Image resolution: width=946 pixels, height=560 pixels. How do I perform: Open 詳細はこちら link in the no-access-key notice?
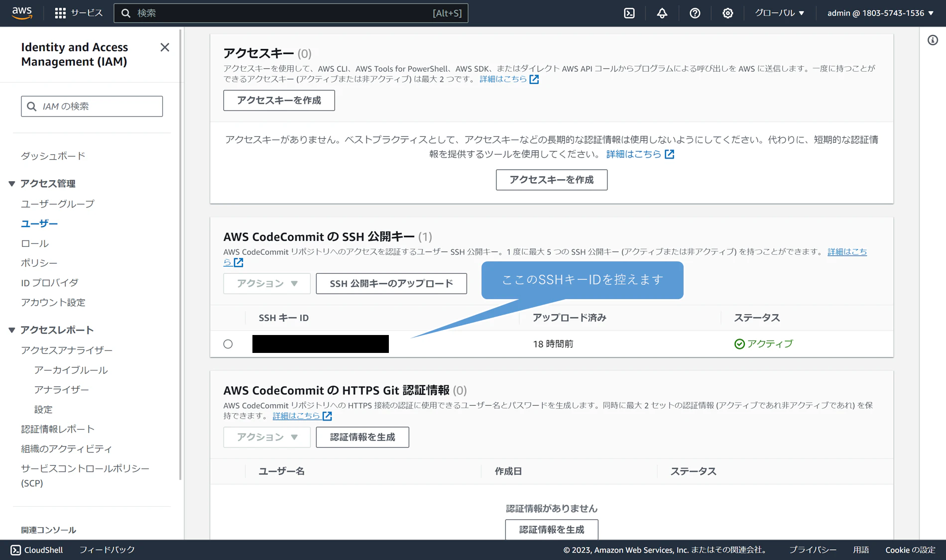coord(634,154)
